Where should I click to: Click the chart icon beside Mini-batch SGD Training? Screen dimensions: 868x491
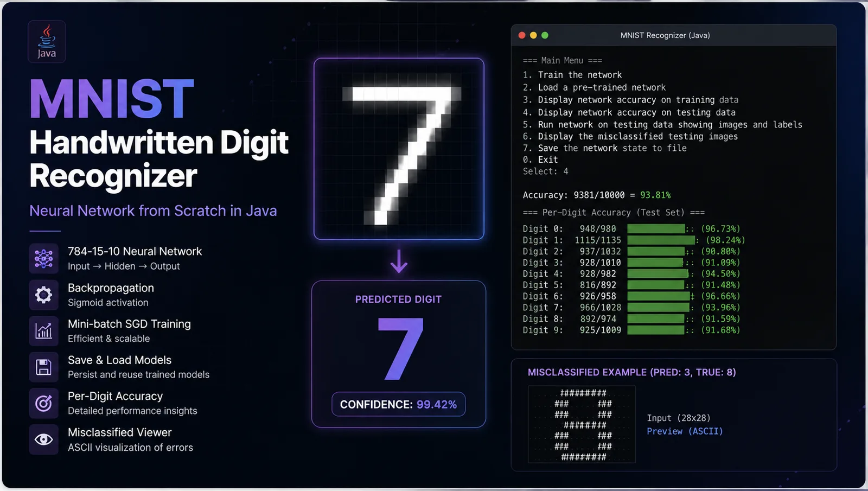pyautogui.click(x=43, y=331)
